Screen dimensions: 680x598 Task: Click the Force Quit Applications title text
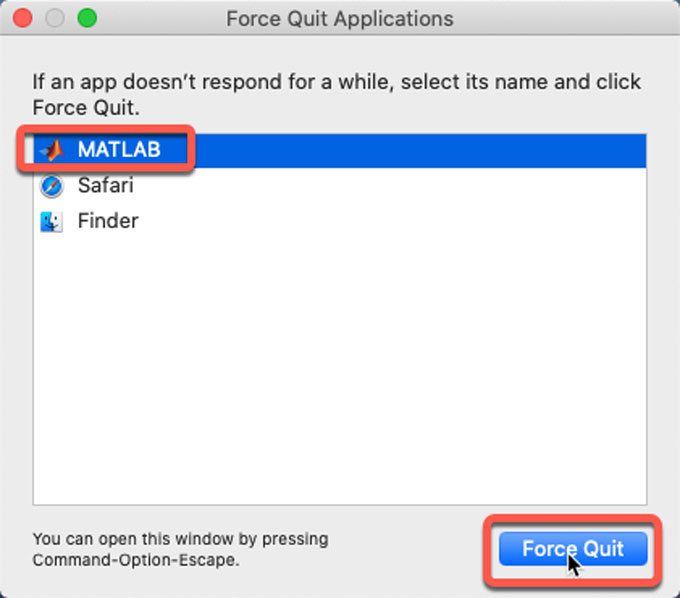click(340, 19)
